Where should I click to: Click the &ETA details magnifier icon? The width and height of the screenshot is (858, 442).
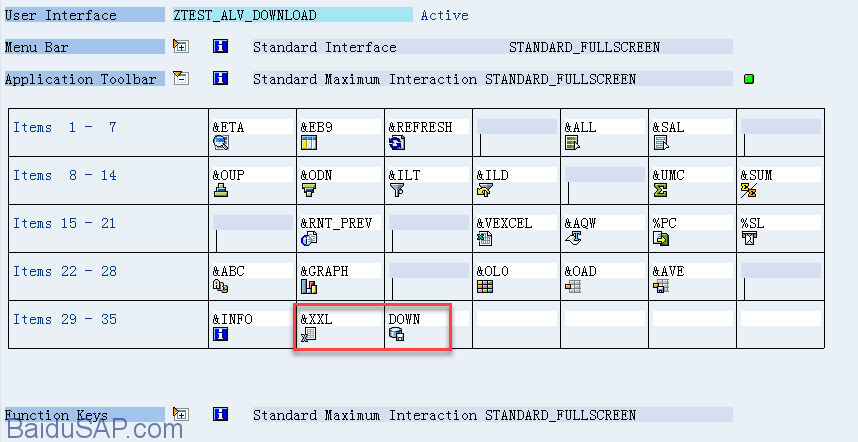(x=221, y=143)
